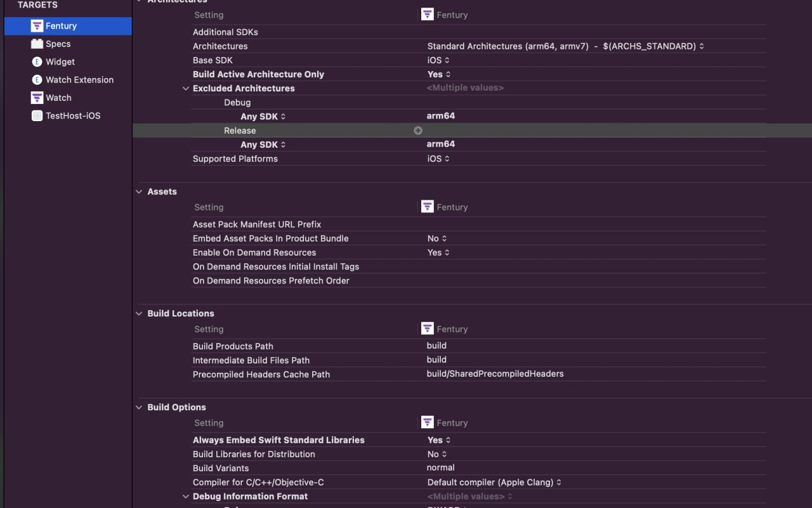Click the Watch app target icon
The image size is (812, 508).
(37, 98)
